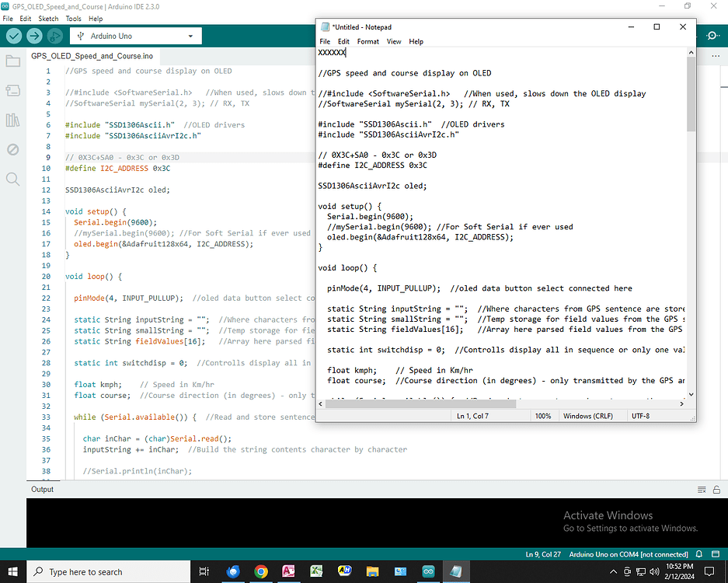This screenshot has width=728, height=583.
Task: Verify the sketch with the checkmark button
Action: coord(12,36)
